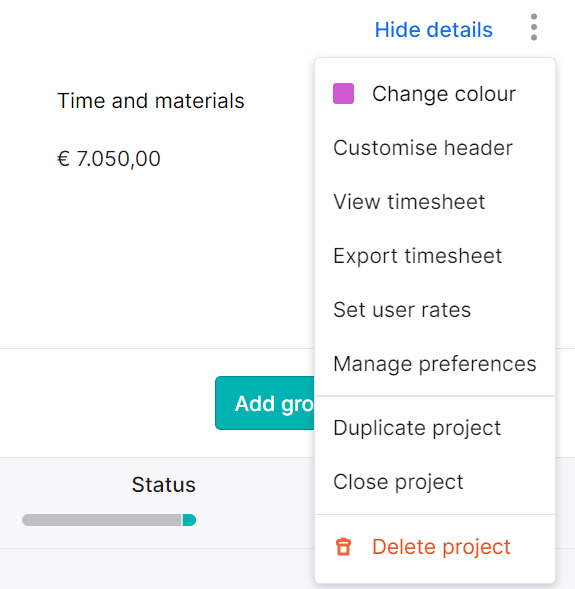This screenshot has height=589, width=575.
Task: Click the teal end of status bar
Action: (x=189, y=520)
